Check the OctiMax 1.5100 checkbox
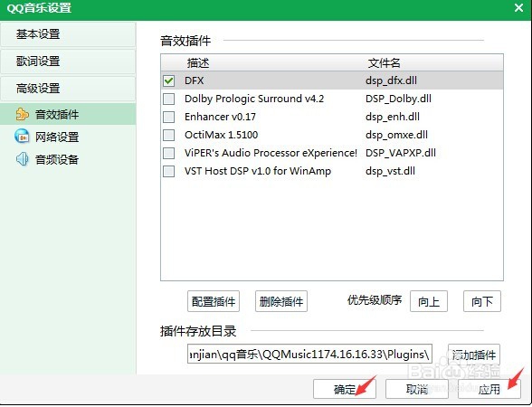 tap(168, 135)
